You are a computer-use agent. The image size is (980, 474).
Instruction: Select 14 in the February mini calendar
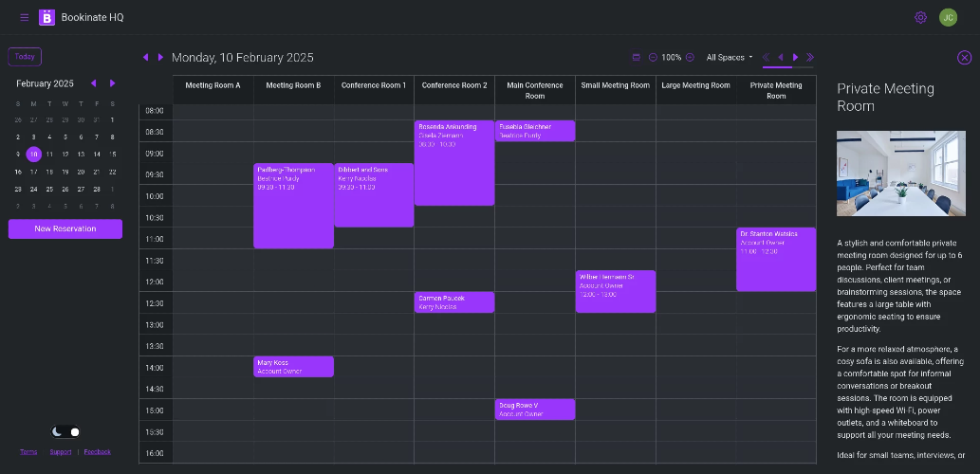97,155
